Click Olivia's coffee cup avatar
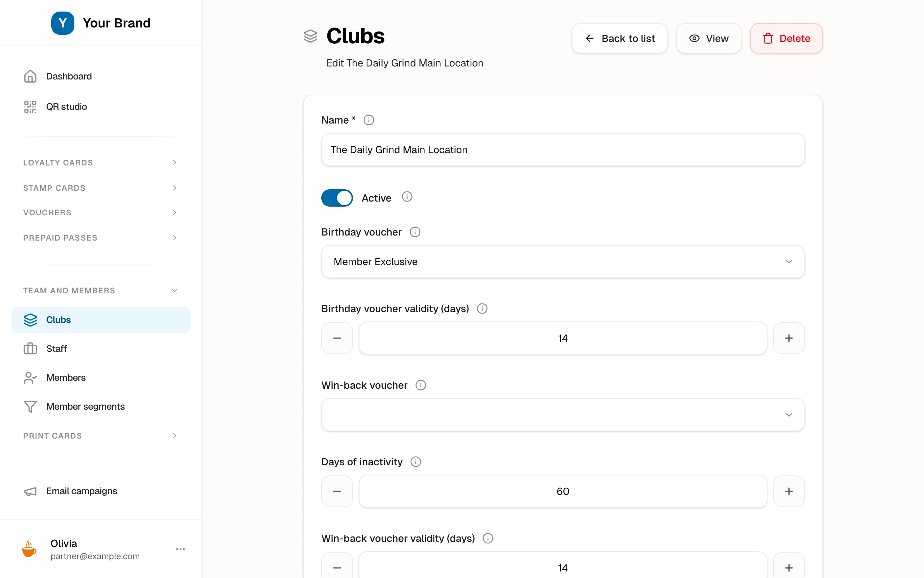This screenshot has height=578, width=924. tap(29, 549)
